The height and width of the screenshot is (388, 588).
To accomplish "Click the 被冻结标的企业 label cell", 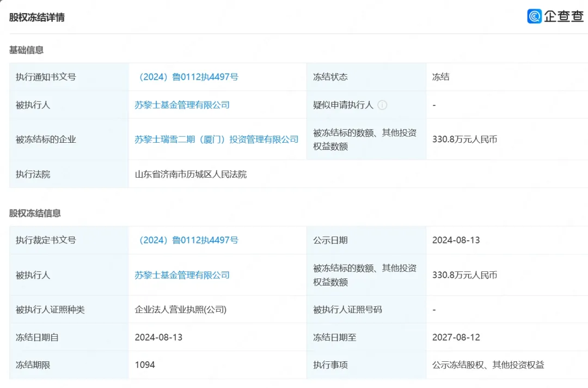I will point(69,140).
